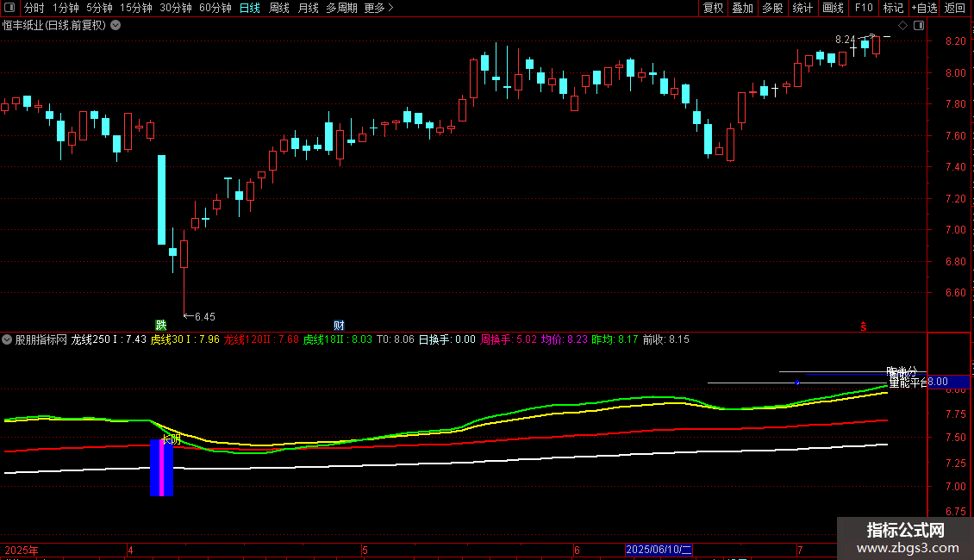Click the T0 8.06 value
The width and height of the screenshot is (974, 560).
point(396,339)
